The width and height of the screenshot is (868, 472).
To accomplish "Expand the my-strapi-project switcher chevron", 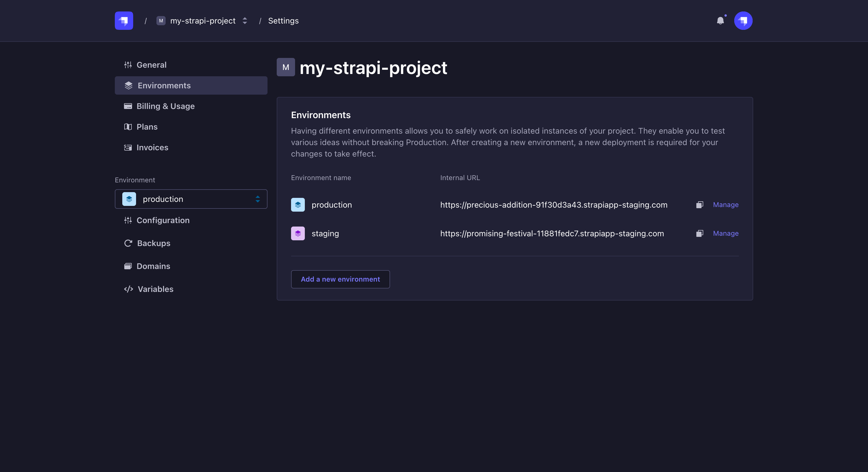I will (245, 21).
